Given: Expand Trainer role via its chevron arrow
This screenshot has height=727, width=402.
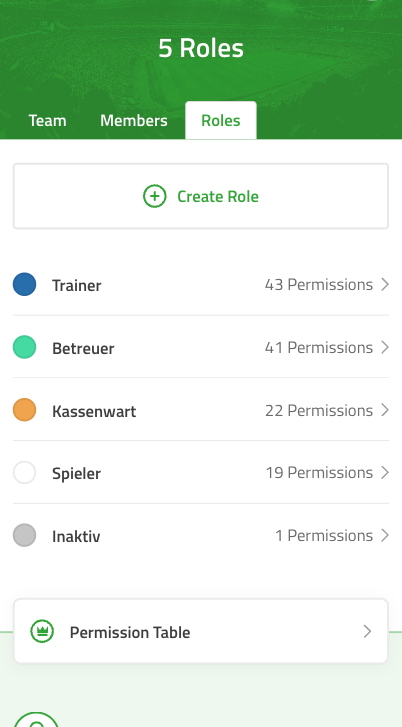Looking at the screenshot, I should point(385,284).
